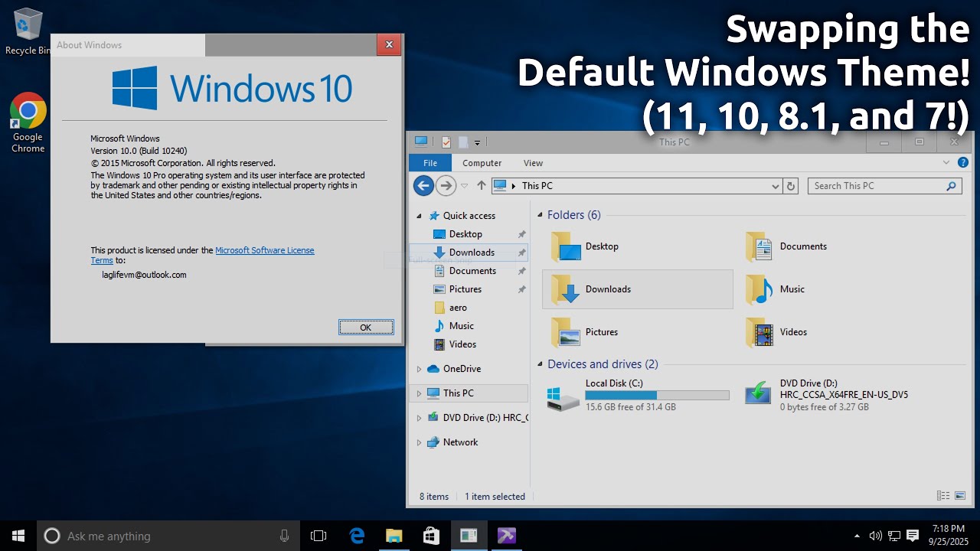This screenshot has width=980, height=551.
Task: Select Network in navigation pane
Action: [452, 442]
